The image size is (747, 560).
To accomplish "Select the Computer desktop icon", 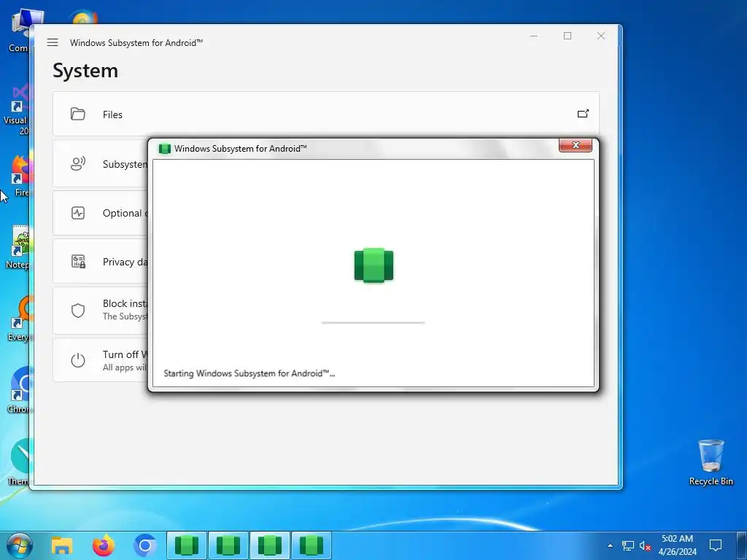I will click(18, 31).
